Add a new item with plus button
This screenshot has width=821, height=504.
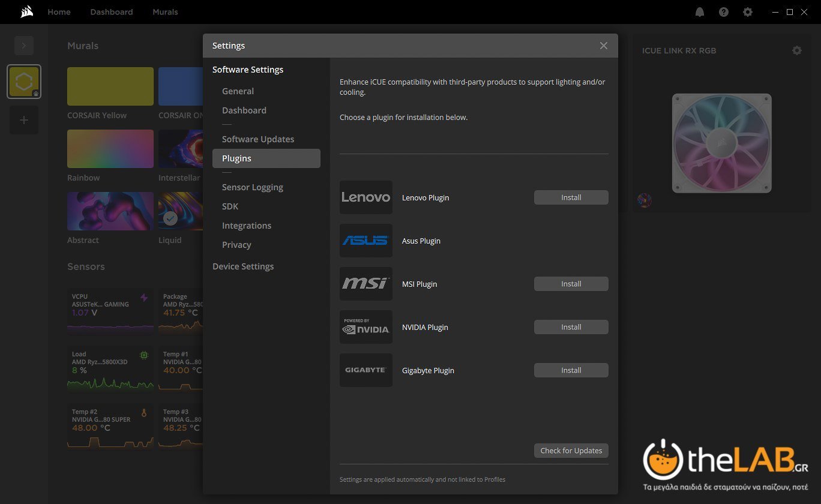pos(24,120)
